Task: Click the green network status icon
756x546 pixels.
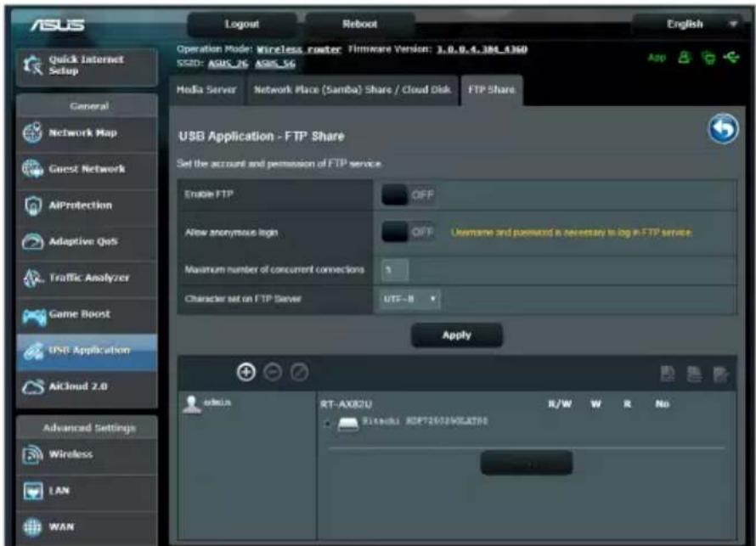Action: pyautogui.click(x=708, y=58)
